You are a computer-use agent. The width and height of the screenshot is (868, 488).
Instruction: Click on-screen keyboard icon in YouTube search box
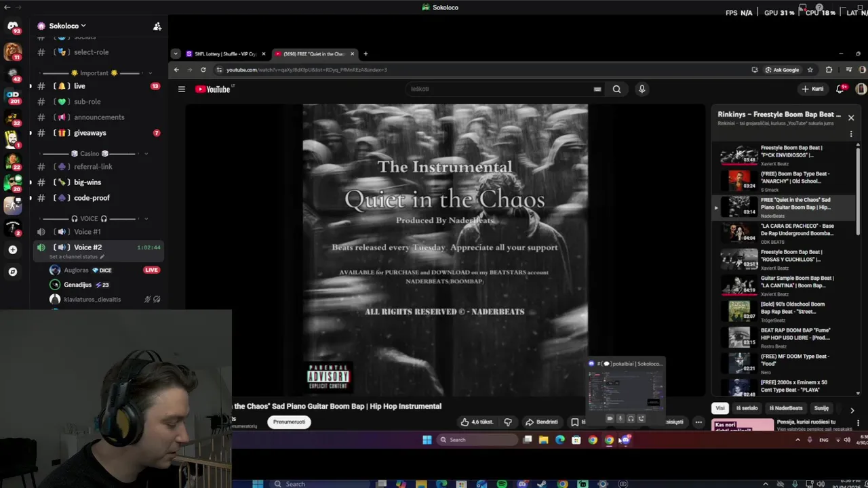(597, 89)
